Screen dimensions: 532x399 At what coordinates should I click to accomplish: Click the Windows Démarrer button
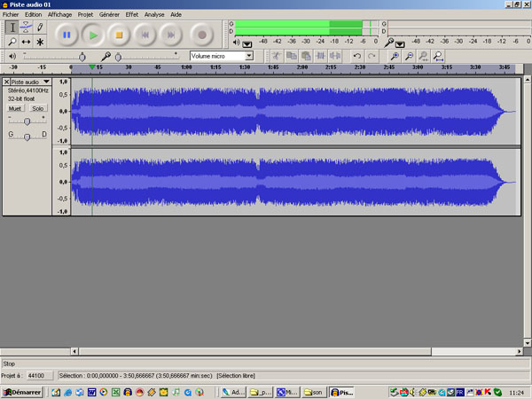click(22, 391)
